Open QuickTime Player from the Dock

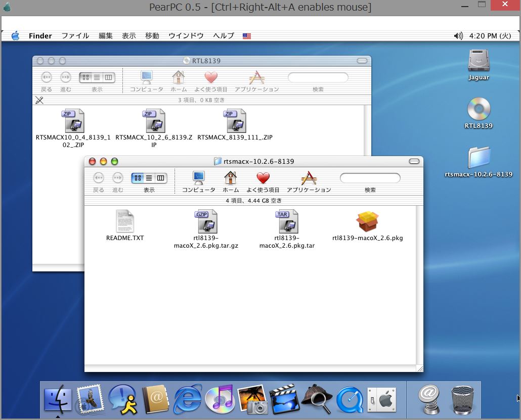pos(350,399)
